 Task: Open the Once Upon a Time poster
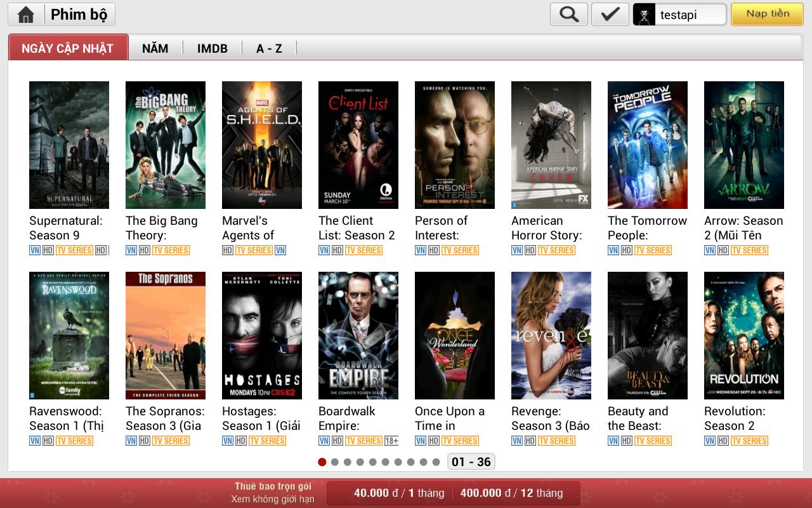coord(455,335)
